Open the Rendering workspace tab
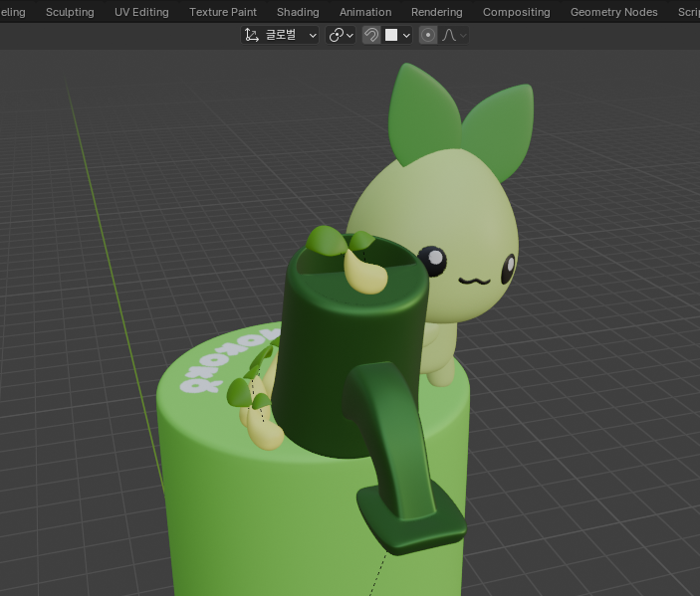The height and width of the screenshot is (596, 700). coord(436,12)
